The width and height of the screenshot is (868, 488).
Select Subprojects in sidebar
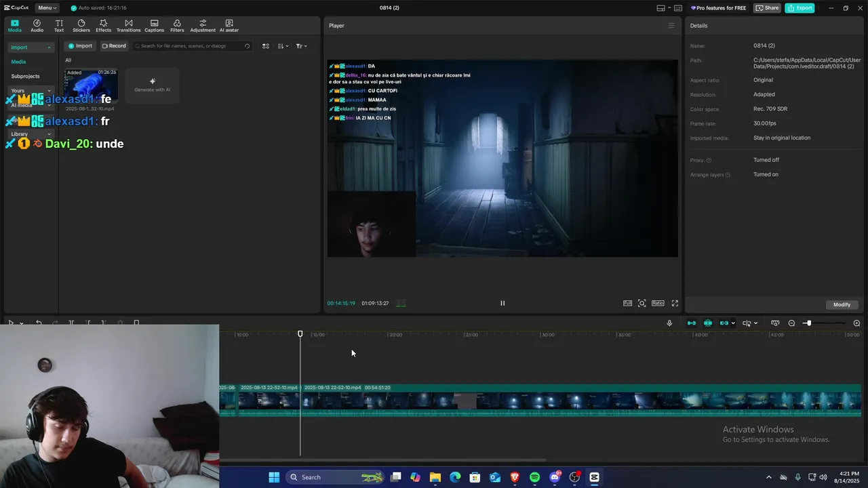(25, 76)
